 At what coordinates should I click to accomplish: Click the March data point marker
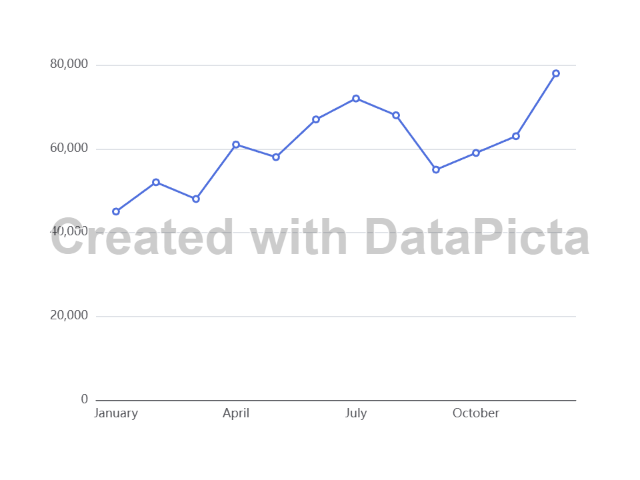[x=196, y=199]
